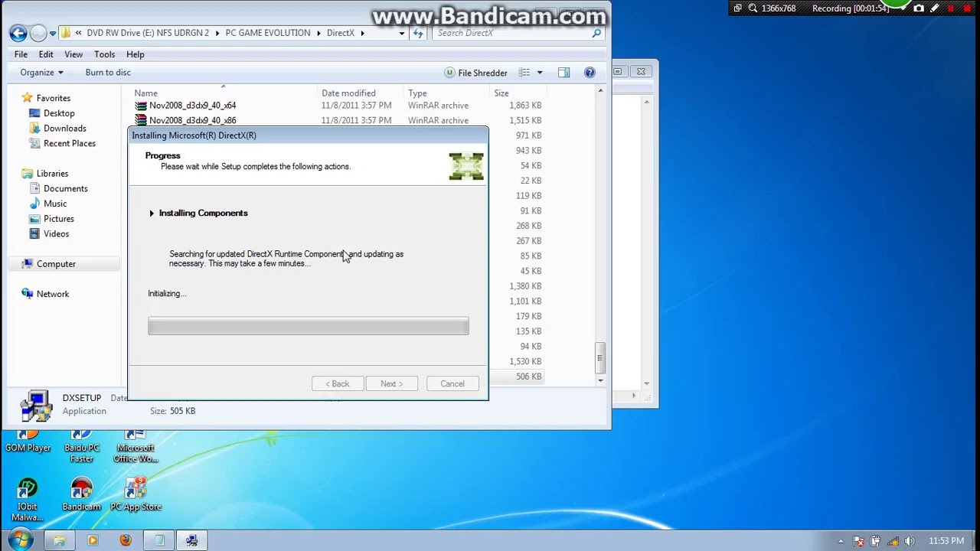980x551 pixels.
Task: Open the File menu
Action: click(x=21, y=54)
